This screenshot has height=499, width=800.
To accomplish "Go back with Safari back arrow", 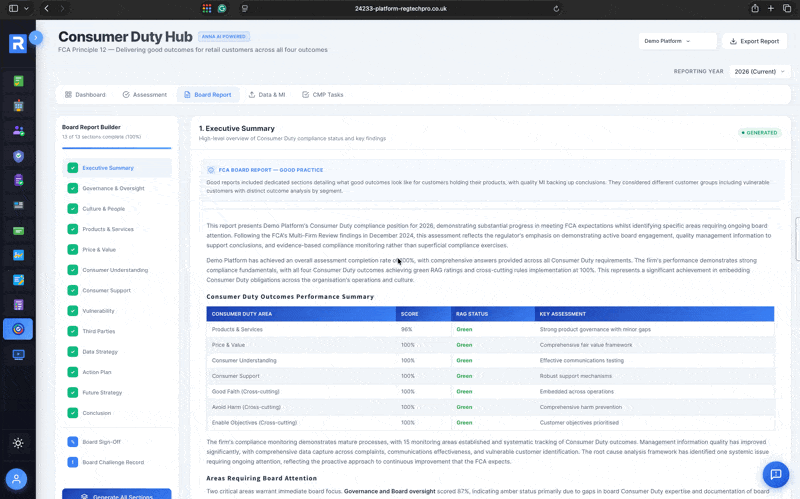I will click(46, 8).
